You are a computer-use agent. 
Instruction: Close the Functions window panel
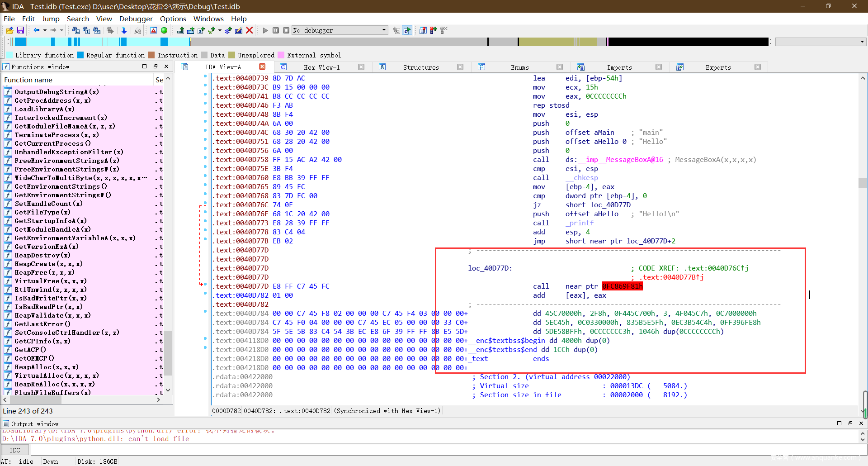(x=166, y=66)
